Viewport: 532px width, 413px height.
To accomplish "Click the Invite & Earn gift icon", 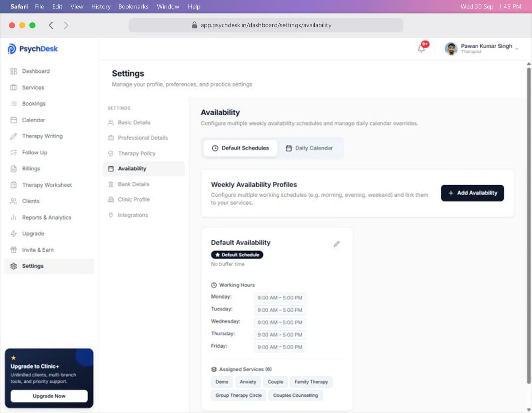I will coord(13,250).
